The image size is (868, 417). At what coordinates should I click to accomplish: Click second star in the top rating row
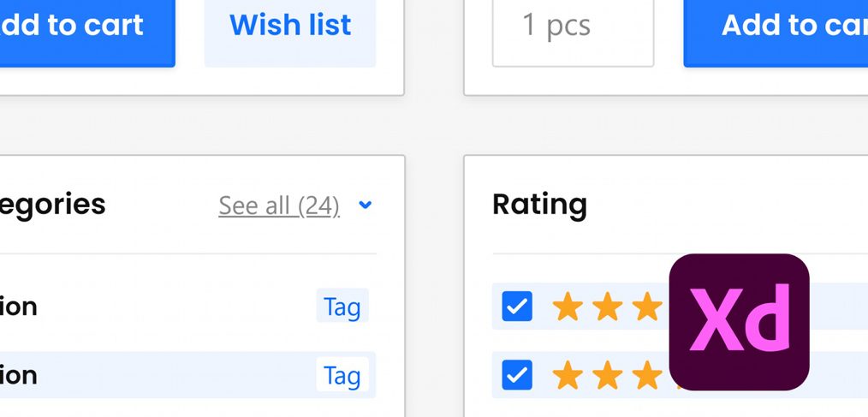point(607,307)
